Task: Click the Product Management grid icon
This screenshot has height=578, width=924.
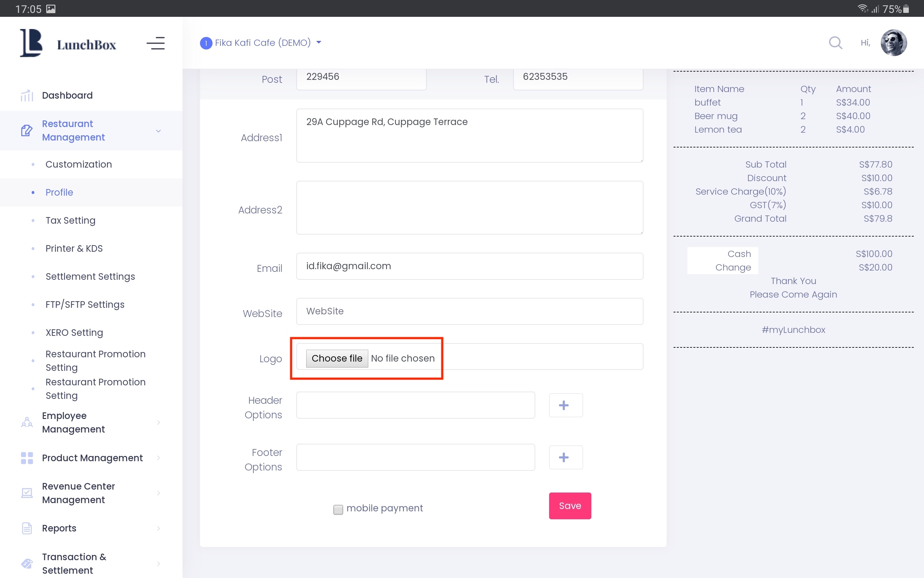Action: point(27,458)
